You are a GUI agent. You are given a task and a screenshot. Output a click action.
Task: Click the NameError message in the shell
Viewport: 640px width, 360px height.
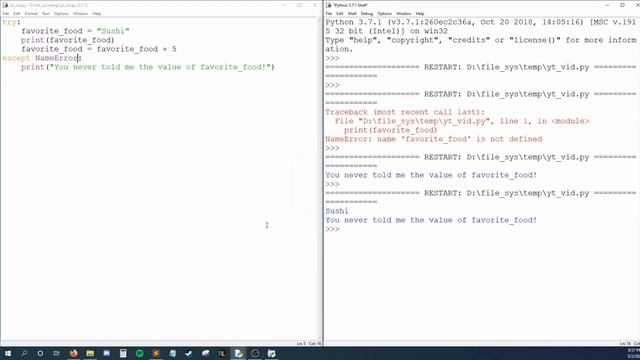433,139
